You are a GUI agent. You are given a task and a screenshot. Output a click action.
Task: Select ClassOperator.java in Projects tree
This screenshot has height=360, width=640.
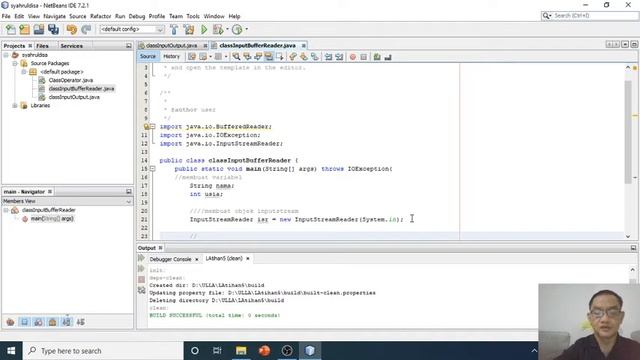point(71,80)
